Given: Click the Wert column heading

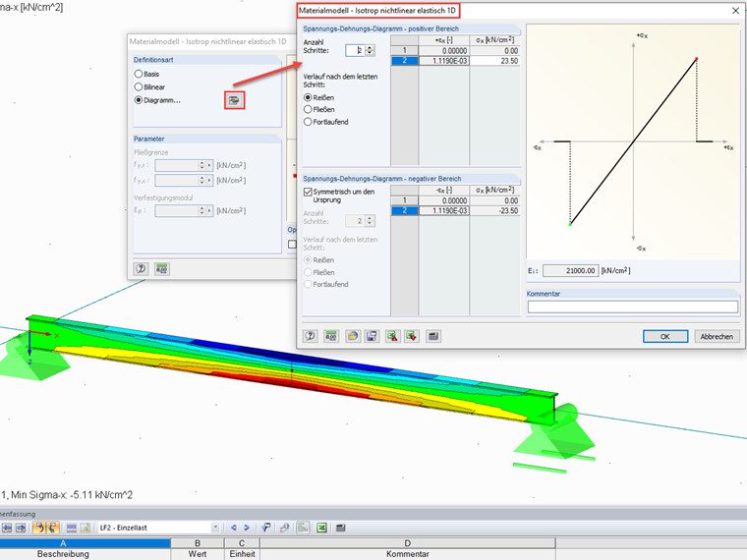Looking at the screenshot, I should (198, 554).
